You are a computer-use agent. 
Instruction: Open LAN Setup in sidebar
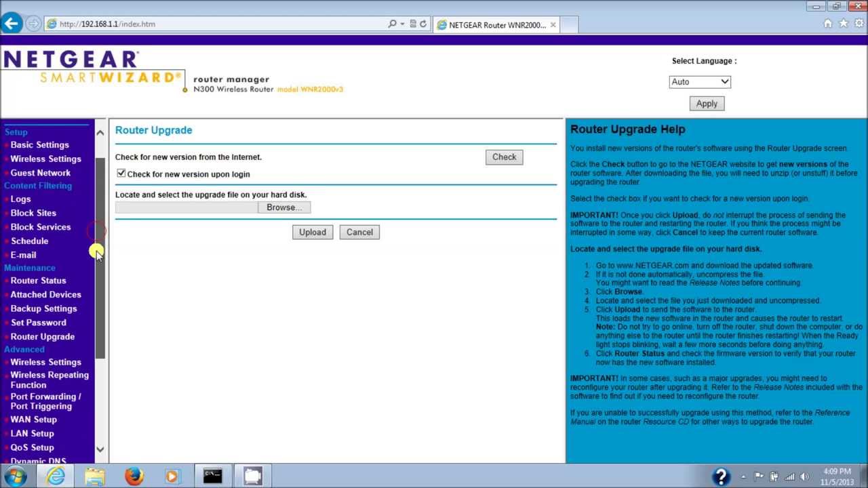(32, 433)
